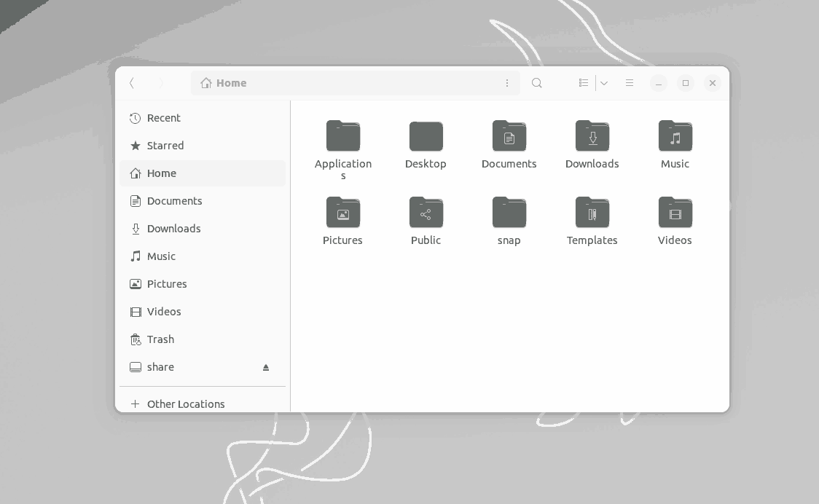Open the hamburger main menu
The height and width of the screenshot is (504, 819).
coord(630,83)
